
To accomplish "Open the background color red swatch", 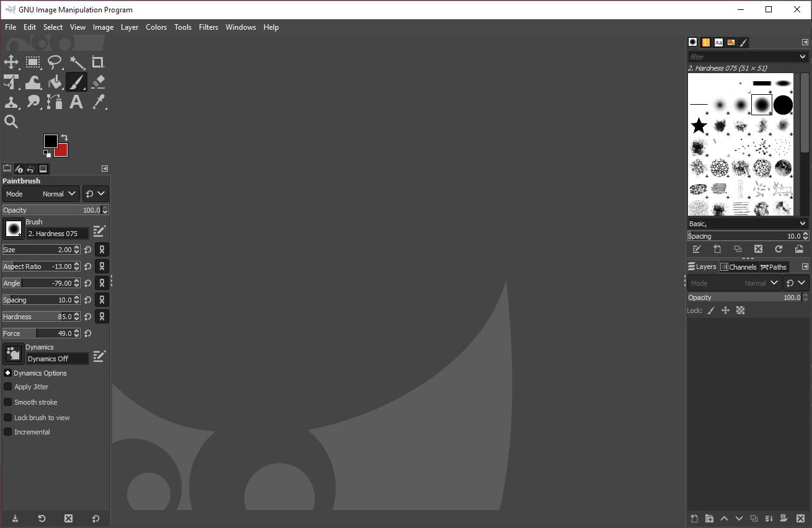I will tap(62, 151).
